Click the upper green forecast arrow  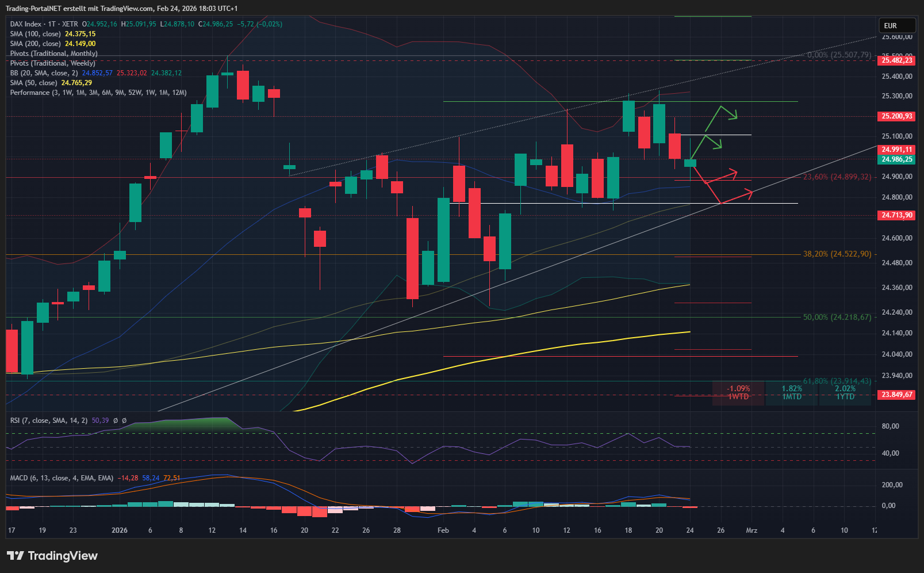point(720,112)
